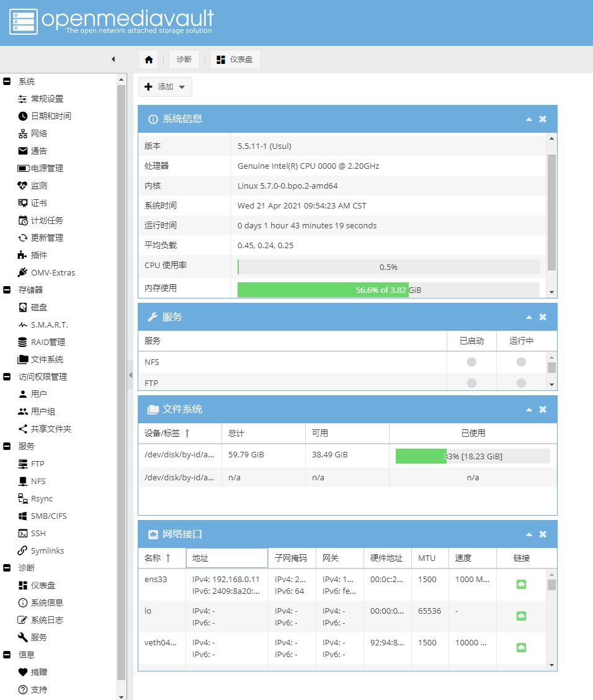This screenshot has width=593, height=700.
Task: Click the home icon in breadcrumb bar
Action: click(x=148, y=60)
